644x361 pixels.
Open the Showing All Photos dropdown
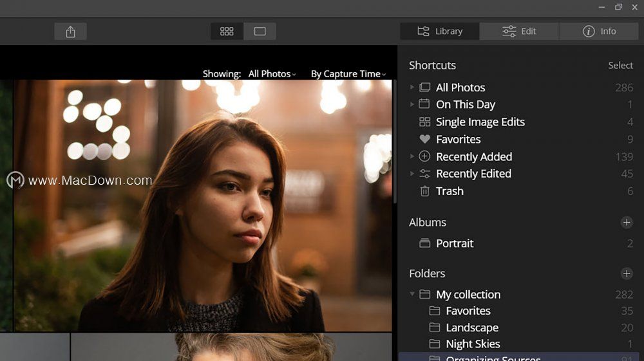[x=272, y=74]
